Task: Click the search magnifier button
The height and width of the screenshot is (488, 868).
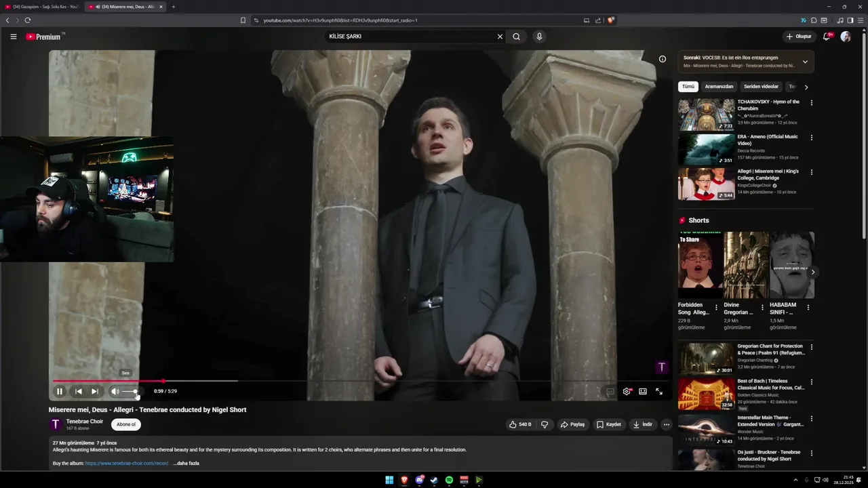Action: click(517, 37)
